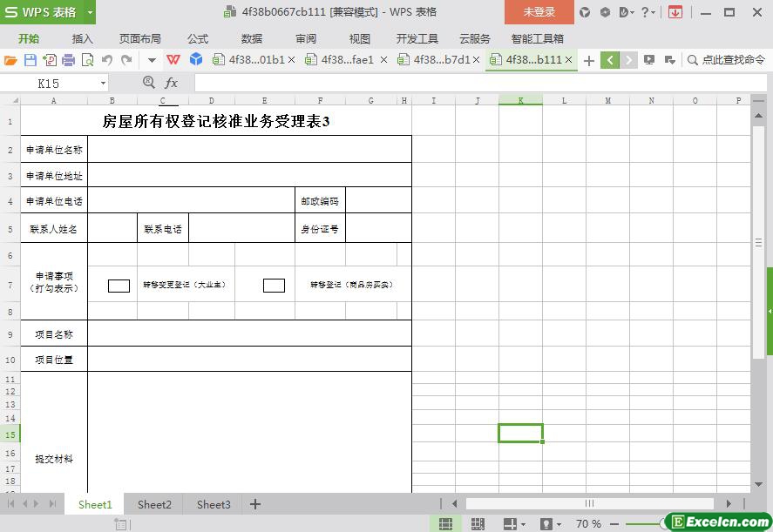Tick the 转移变更登记(大业主) checkbox

(119, 286)
